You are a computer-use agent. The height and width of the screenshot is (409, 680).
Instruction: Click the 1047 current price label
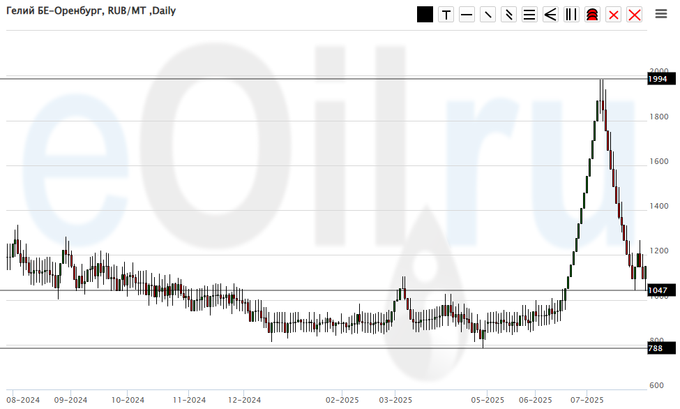tap(657, 290)
